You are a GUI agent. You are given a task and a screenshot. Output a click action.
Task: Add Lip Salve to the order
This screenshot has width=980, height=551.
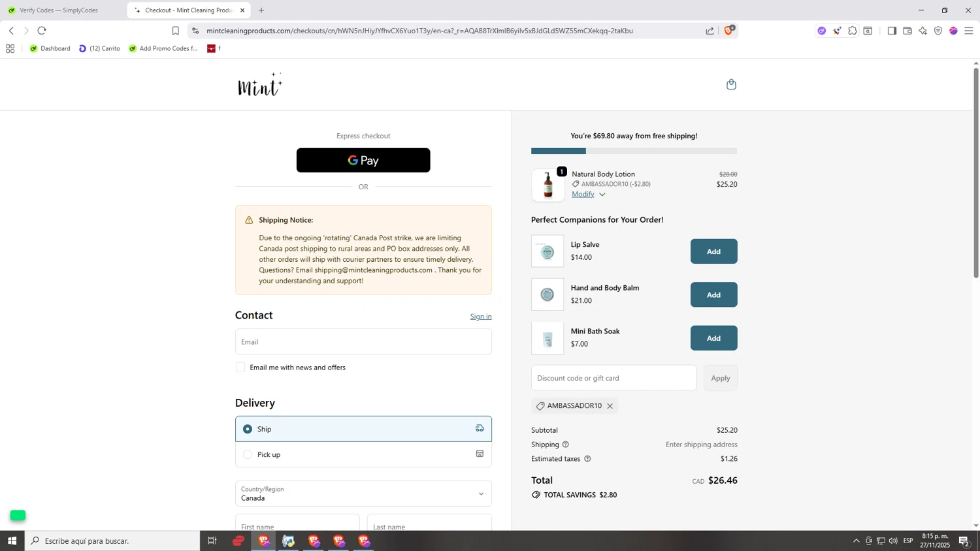click(x=713, y=251)
